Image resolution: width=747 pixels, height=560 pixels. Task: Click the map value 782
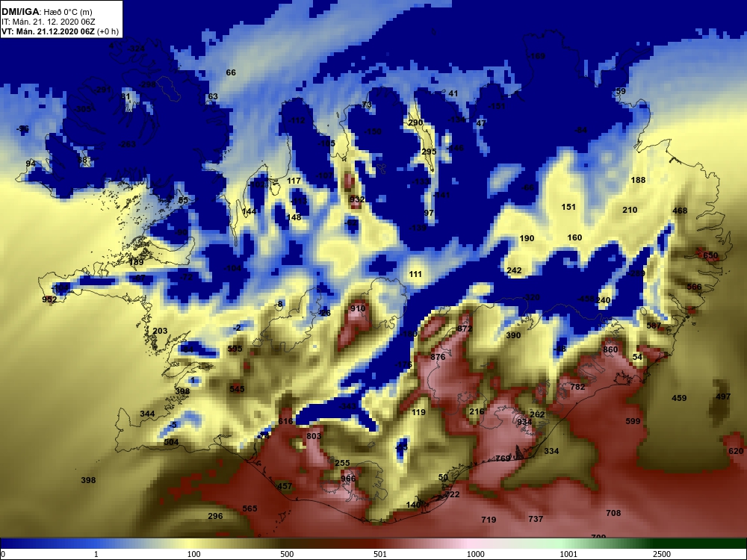[577, 387]
